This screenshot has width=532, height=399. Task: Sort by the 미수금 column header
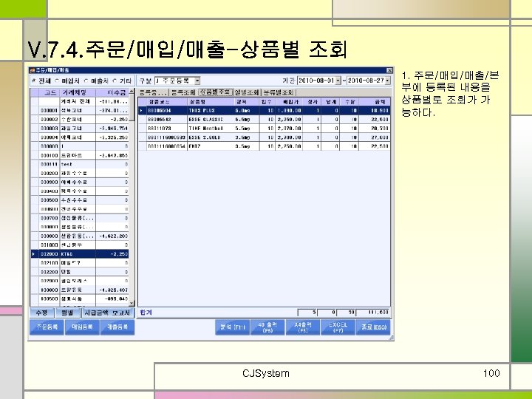[x=112, y=92]
